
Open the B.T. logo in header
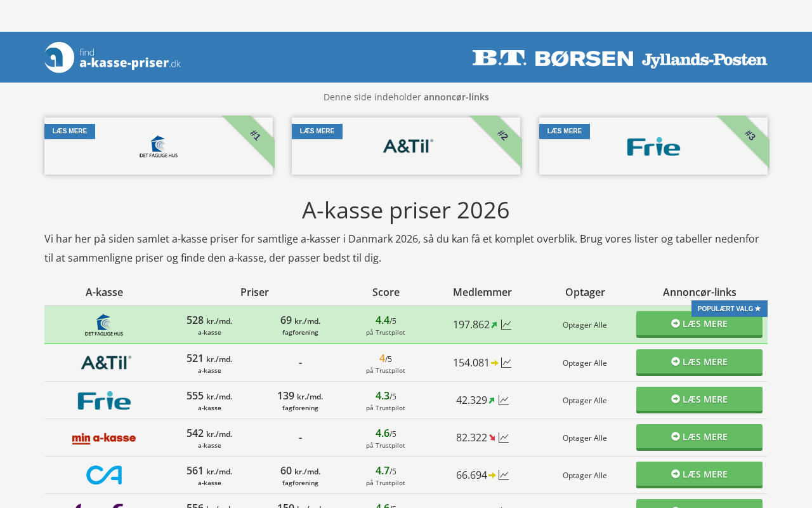click(x=499, y=58)
